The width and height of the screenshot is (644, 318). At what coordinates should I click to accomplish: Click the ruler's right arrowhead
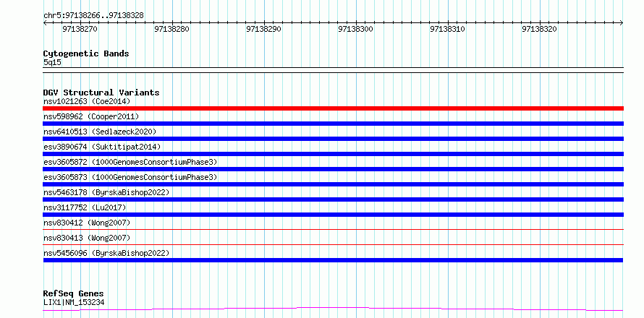(622, 22)
